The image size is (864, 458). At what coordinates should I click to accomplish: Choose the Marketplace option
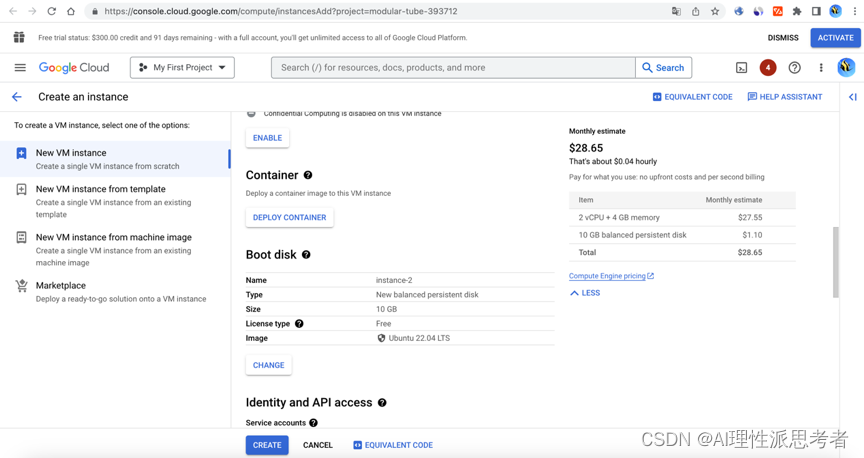(61, 285)
